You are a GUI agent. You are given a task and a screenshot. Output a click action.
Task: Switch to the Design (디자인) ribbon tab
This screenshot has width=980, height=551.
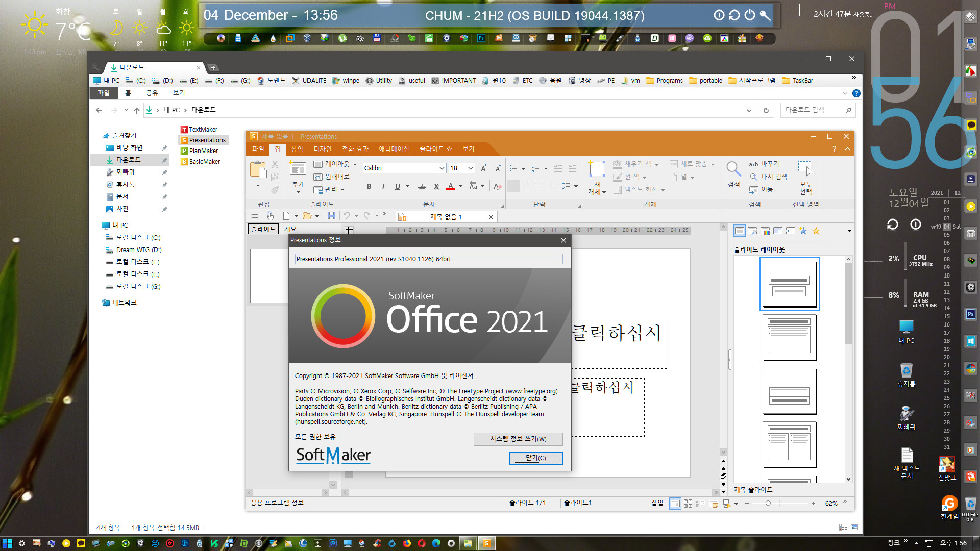(323, 149)
